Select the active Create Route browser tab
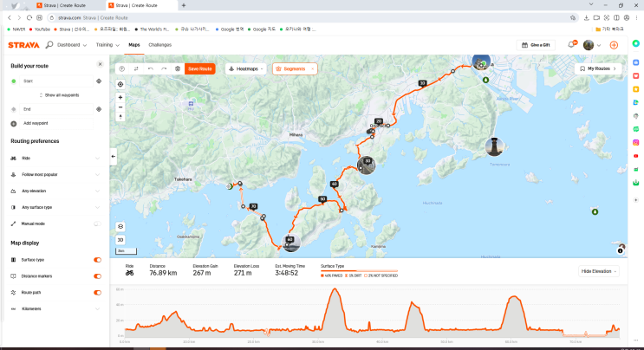 tap(141, 5)
